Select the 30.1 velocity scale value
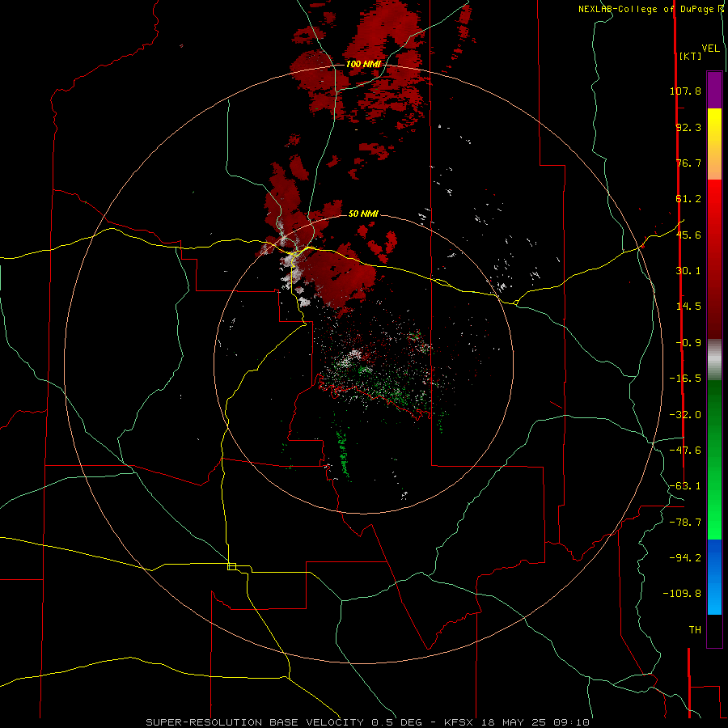 pyautogui.click(x=688, y=271)
